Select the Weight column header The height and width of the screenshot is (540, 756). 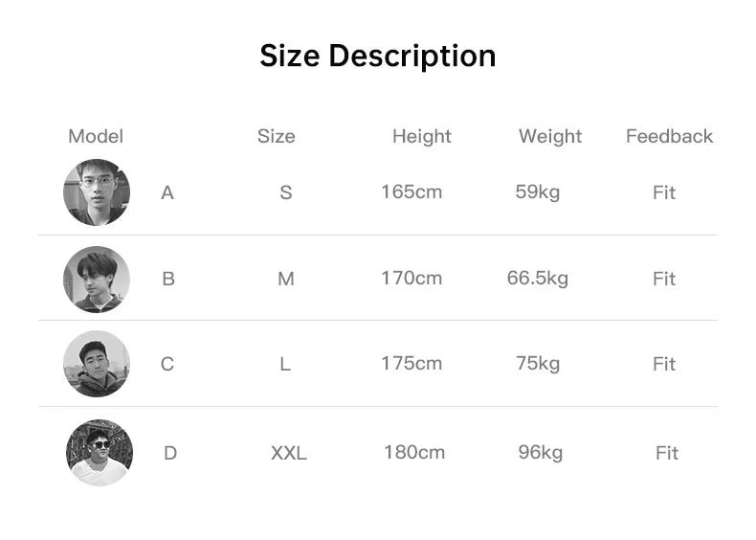click(x=550, y=136)
